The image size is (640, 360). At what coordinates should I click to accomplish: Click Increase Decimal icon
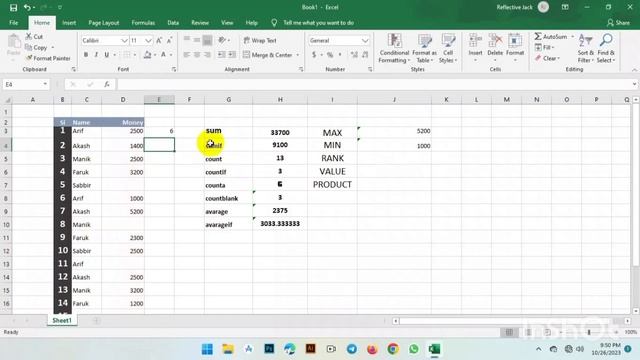click(354, 55)
